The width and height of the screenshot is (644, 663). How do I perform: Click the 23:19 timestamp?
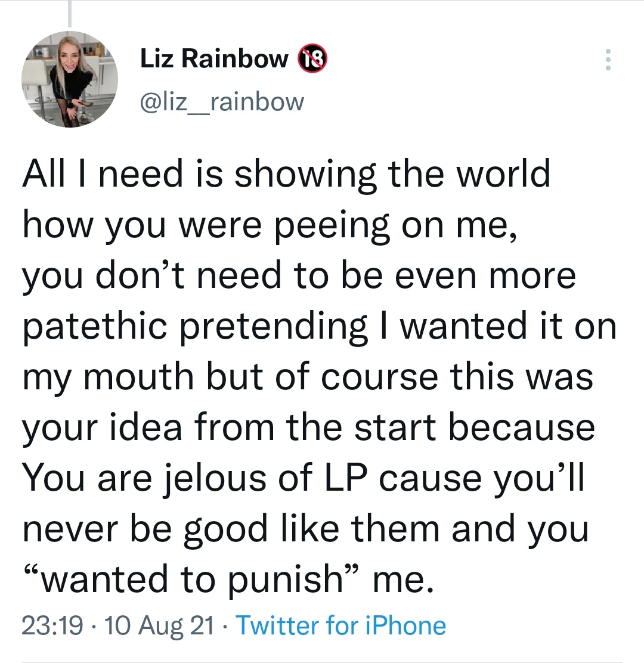pos(52,625)
